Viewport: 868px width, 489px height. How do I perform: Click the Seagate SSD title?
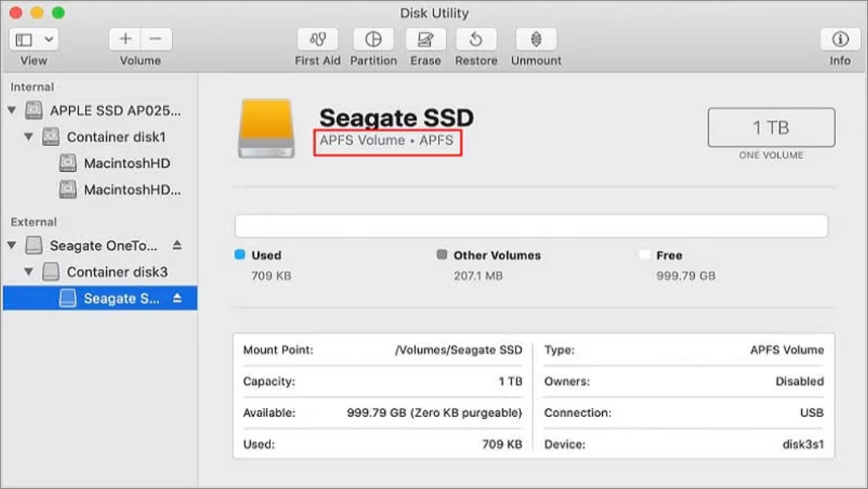(396, 118)
